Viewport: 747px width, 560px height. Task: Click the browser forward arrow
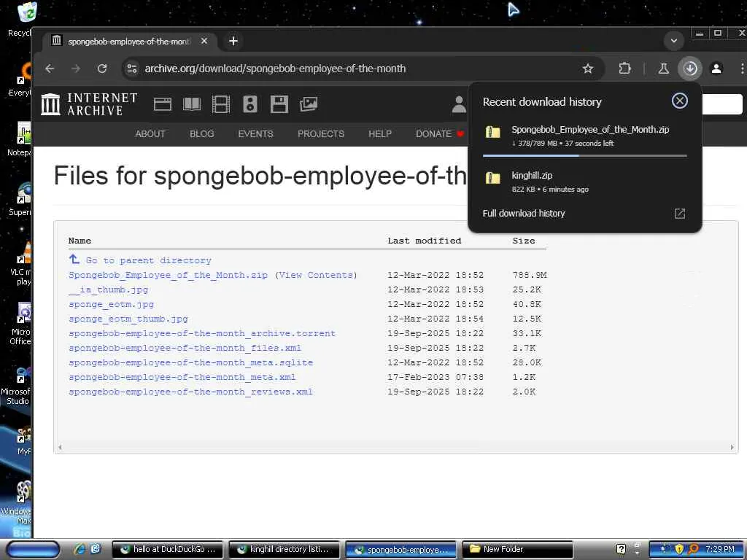tap(76, 69)
